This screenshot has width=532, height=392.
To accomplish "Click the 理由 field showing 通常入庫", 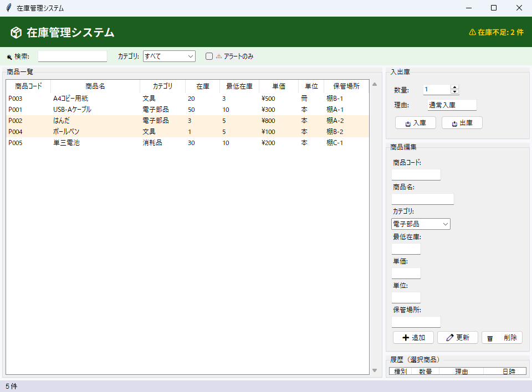I will pos(452,105).
